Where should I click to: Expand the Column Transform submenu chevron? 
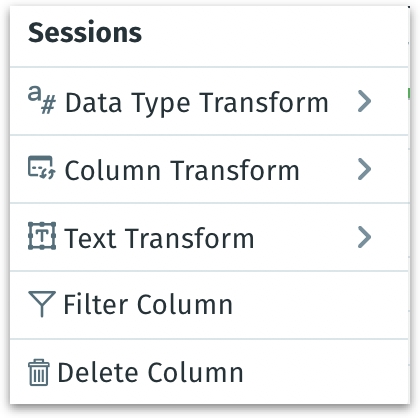coord(364,169)
